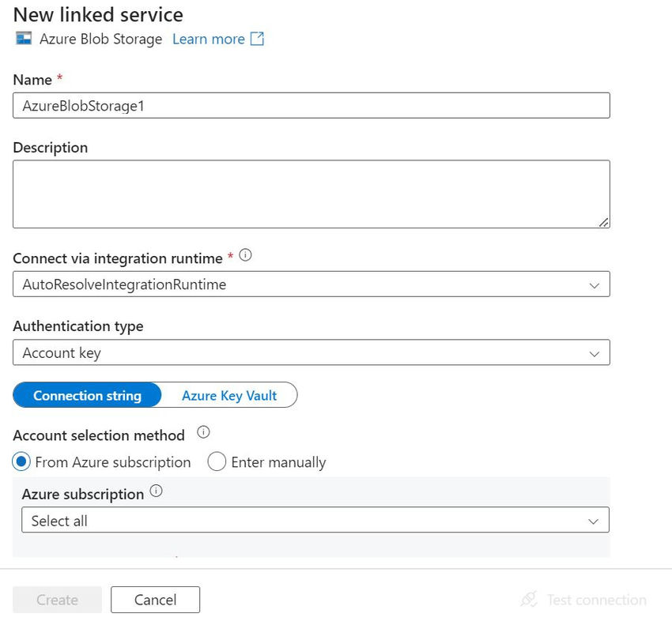Click into the Name field AzureBlobStorage1

(x=311, y=105)
